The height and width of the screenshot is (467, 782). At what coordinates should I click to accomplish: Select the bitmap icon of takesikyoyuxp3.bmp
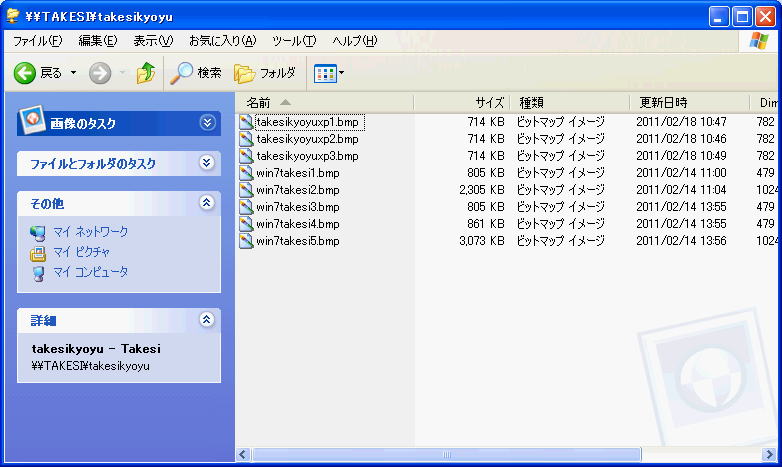coord(246,156)
